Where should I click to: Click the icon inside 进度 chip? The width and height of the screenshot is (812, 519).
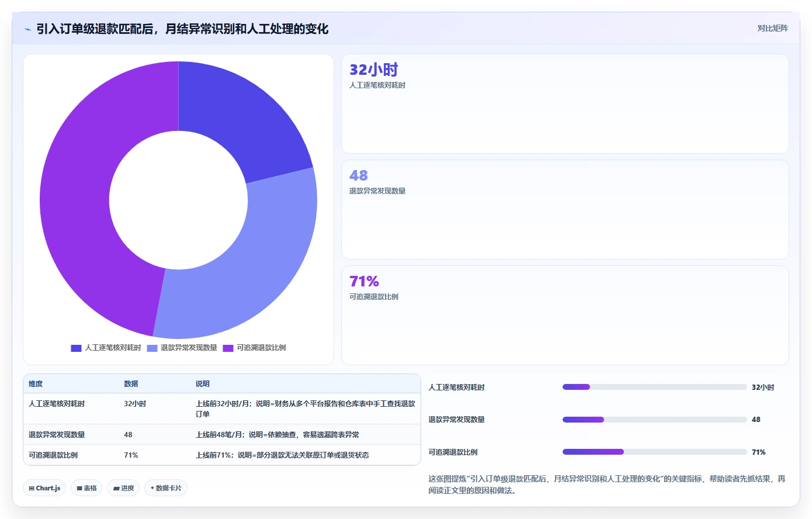click(116, 489)
